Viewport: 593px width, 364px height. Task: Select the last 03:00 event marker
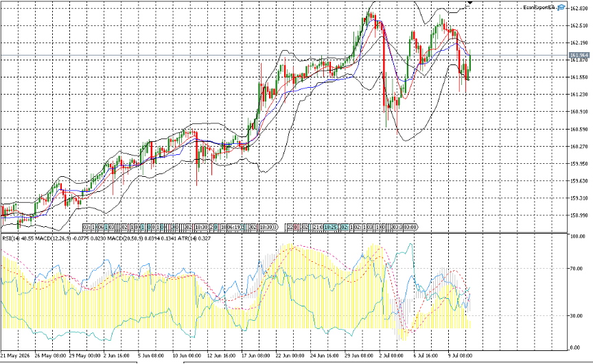coord(410,228)
